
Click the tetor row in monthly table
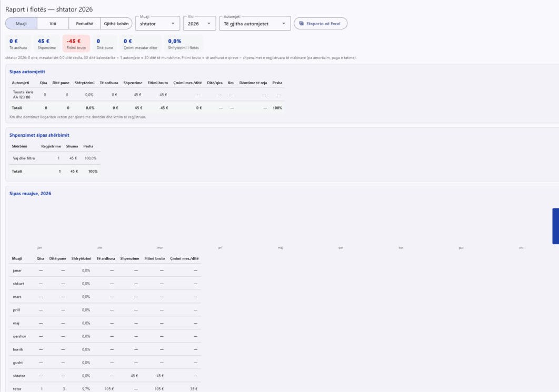coord(105,388)
